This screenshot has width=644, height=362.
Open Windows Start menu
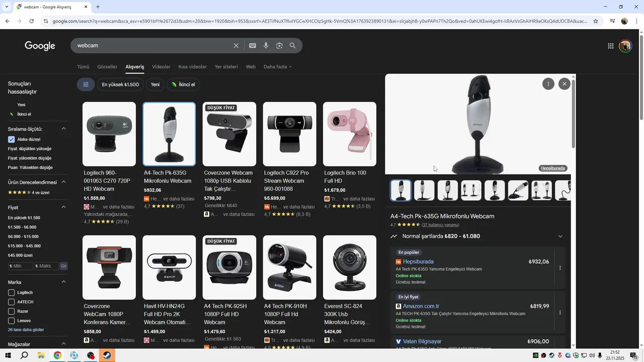(x=8, y=355)
